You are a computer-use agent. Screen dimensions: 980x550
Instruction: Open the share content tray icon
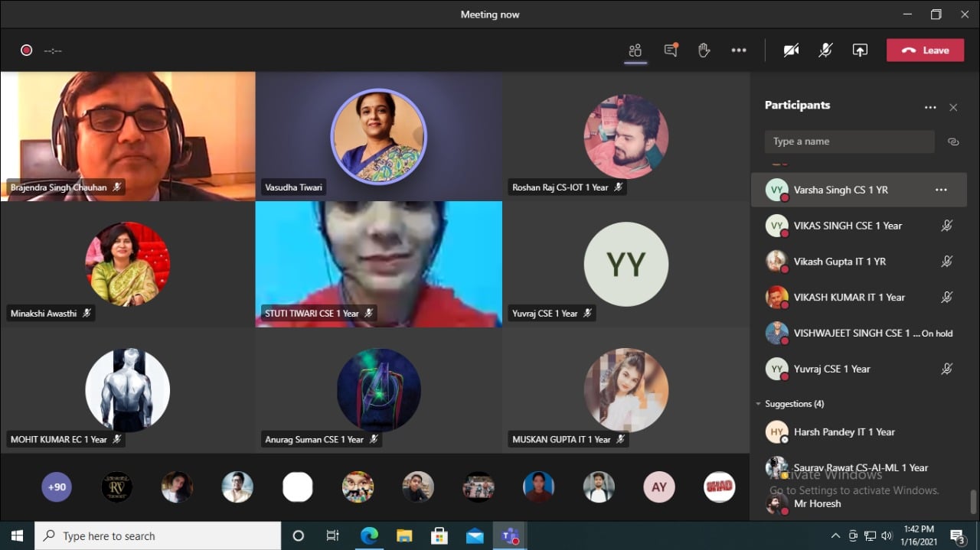click(860, 50)
